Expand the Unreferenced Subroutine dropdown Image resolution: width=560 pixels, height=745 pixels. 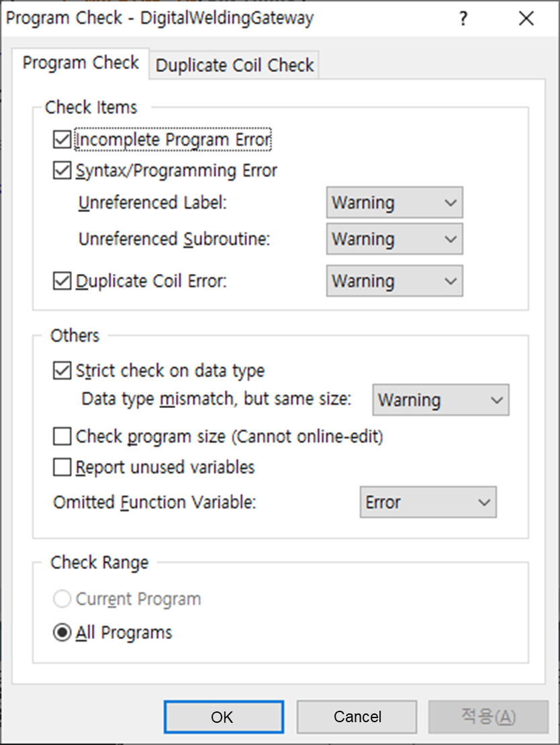coord(394,239)
